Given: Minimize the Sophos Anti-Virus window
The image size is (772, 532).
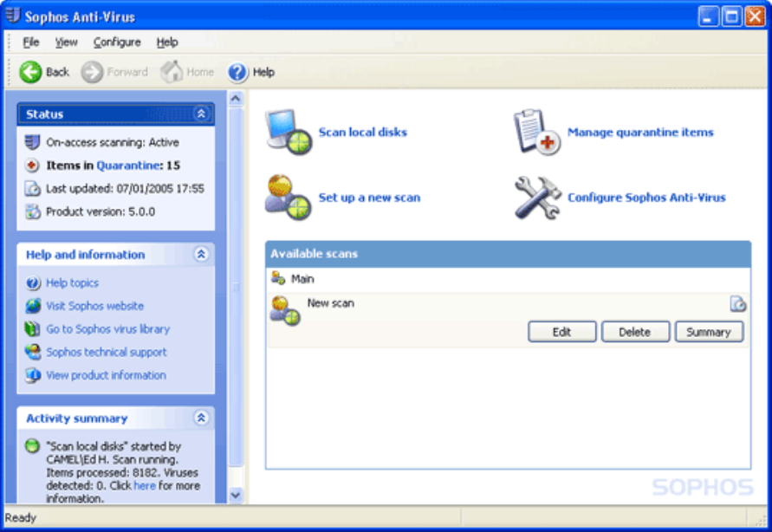Looking at the screenshot, I should tap(708, 16).
